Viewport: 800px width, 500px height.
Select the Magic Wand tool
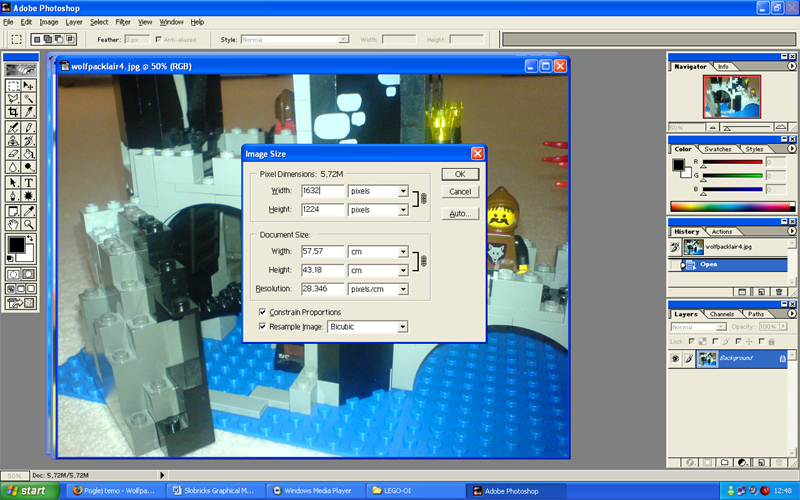coord(29,98)
